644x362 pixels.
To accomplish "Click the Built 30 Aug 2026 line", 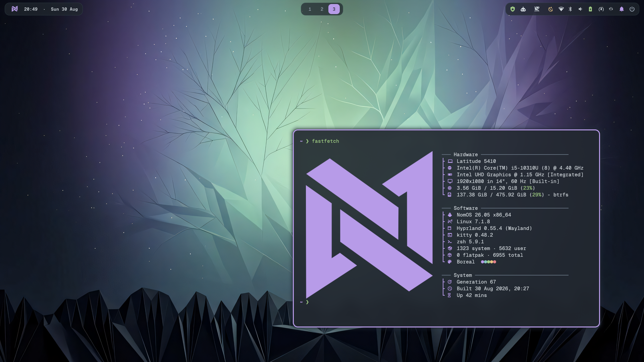I will pyautogui.click(x=493, y=289).
